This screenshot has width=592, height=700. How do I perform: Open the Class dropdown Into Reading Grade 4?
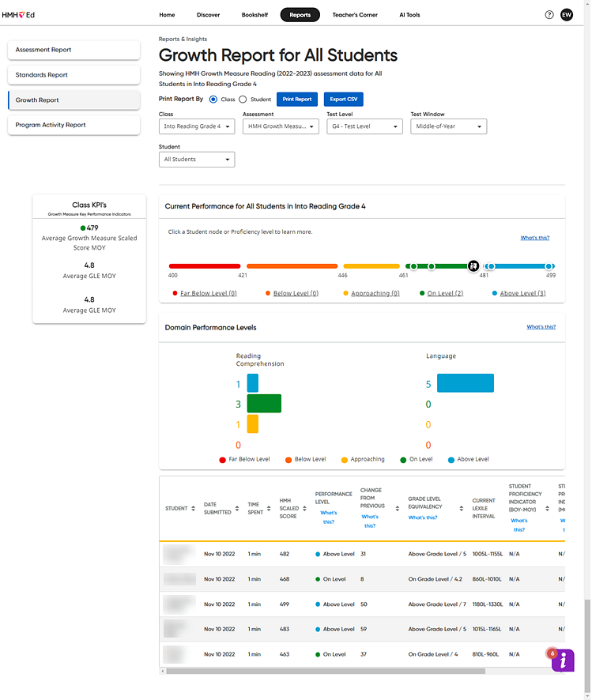point(197,126)
